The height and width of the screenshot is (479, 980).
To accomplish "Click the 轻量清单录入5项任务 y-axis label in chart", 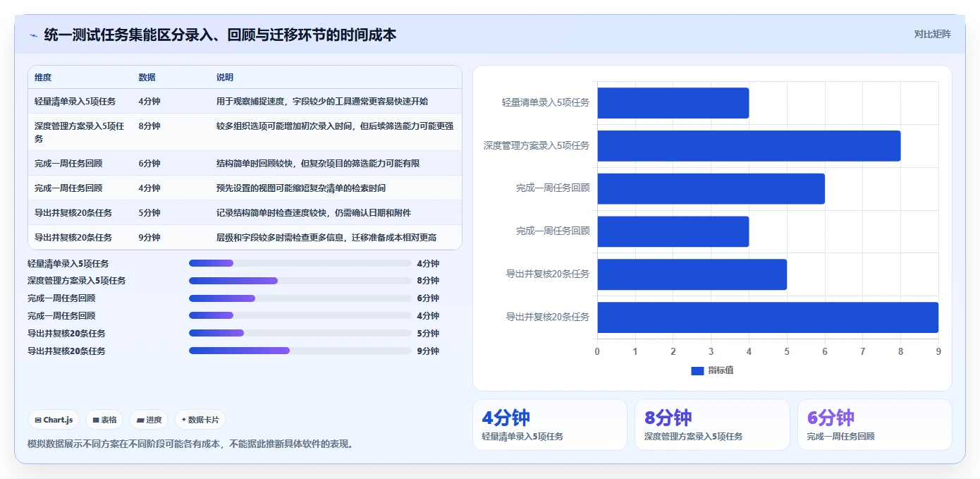I will pos(546,103).
